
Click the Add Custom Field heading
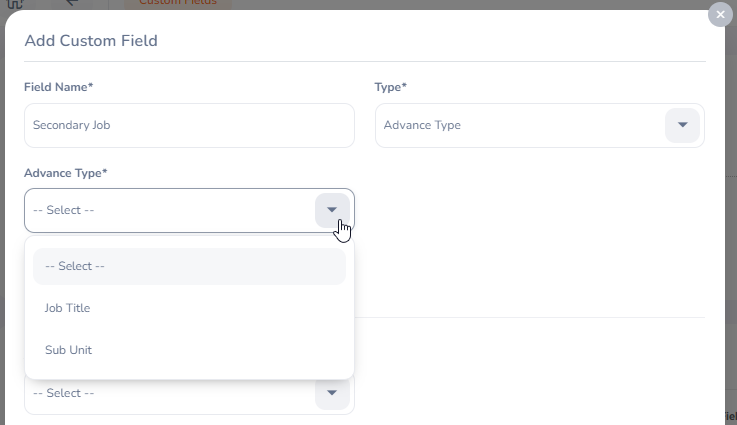[91, 41]
